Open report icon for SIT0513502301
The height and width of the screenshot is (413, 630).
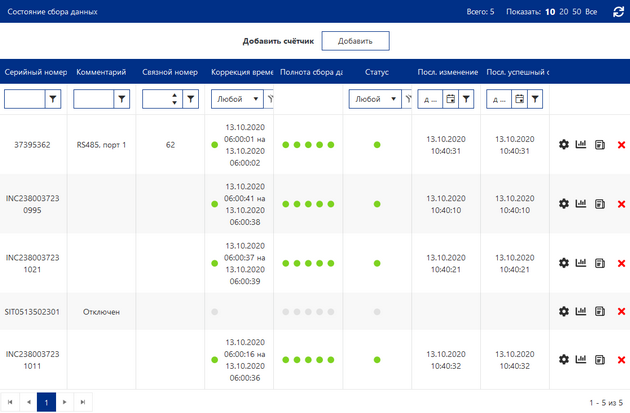point(600,311)
